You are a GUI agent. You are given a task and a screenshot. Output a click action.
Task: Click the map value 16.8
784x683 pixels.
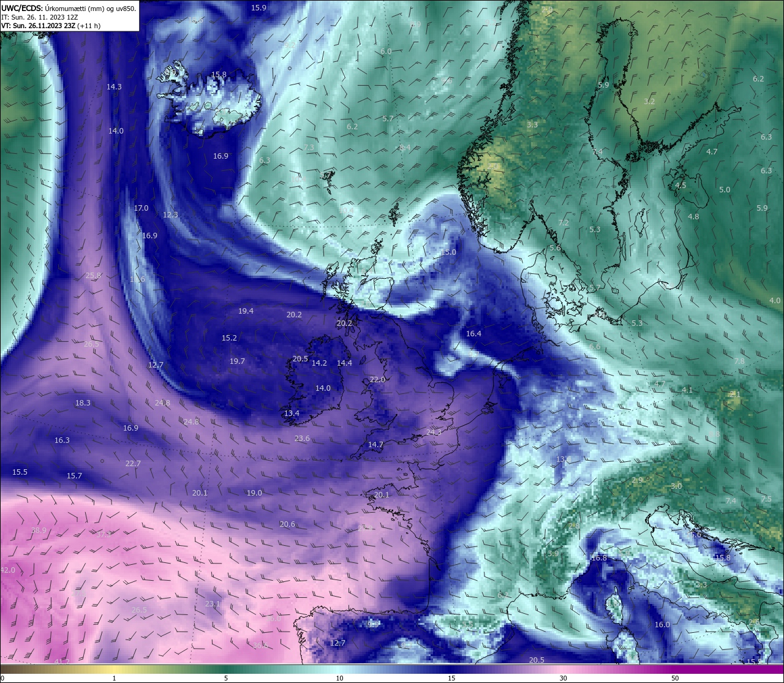tap(598, 558)
